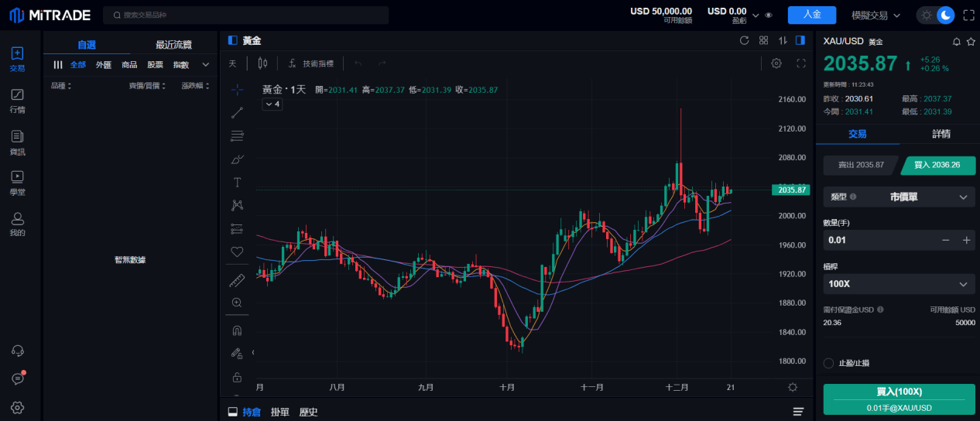Open price alert bell for XAU/USD

pos(956,41)
